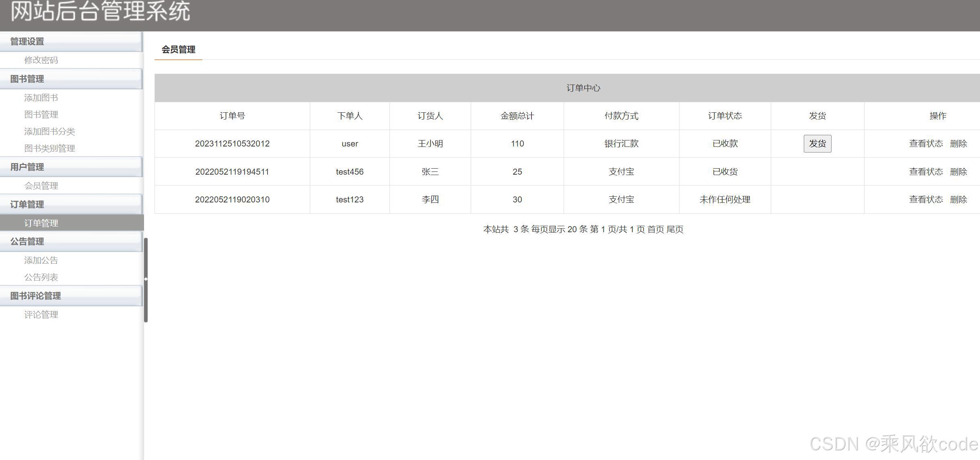This screenshot has width=980, height=460.
Task: Open 添加图书 in the sidebar
Action: (41, 98)
